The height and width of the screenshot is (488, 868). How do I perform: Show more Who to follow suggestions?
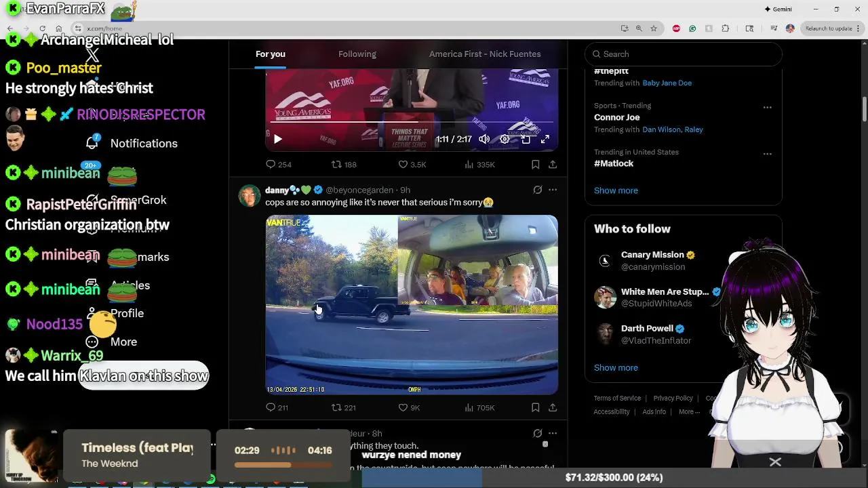(616, 367)
